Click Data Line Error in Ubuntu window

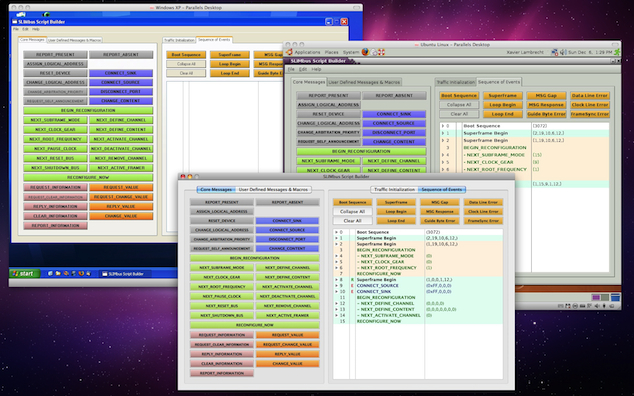pos(590,95)
